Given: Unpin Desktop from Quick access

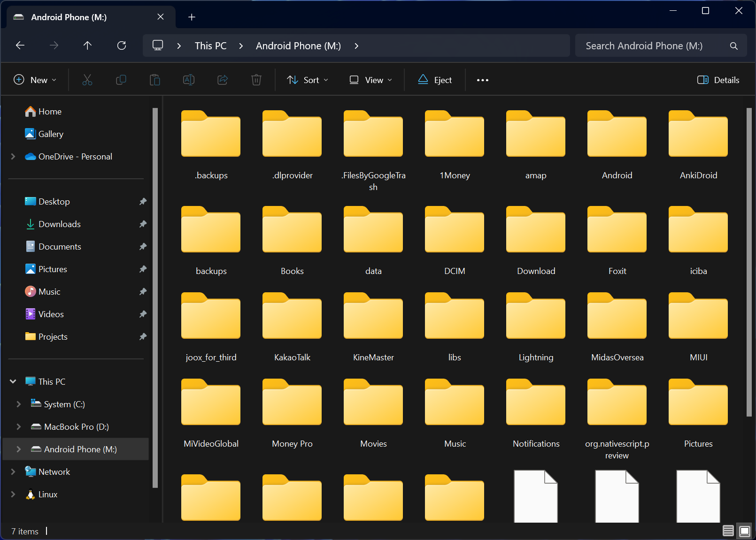Looking at the screenshot, I should pos(143,202).
